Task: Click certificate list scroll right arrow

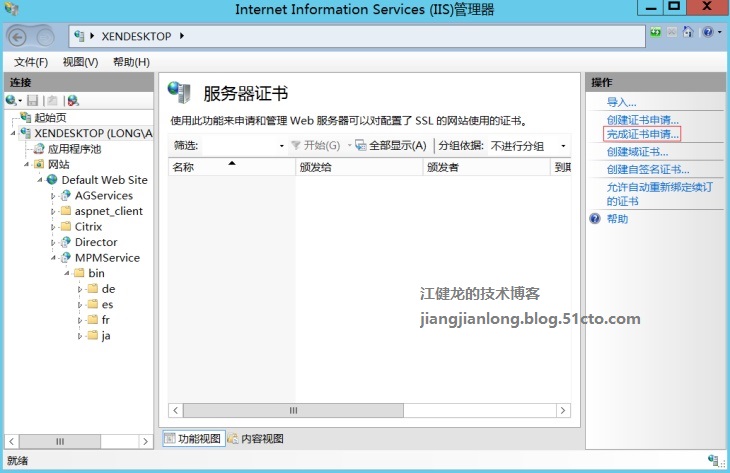Action: point(563,411)
